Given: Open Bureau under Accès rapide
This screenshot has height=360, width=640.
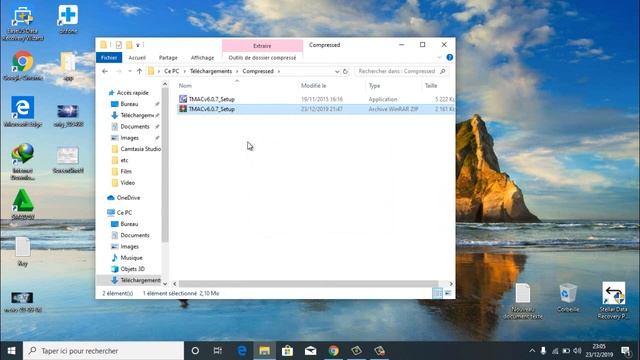Looking at the screenshot, I should (129, 104).
